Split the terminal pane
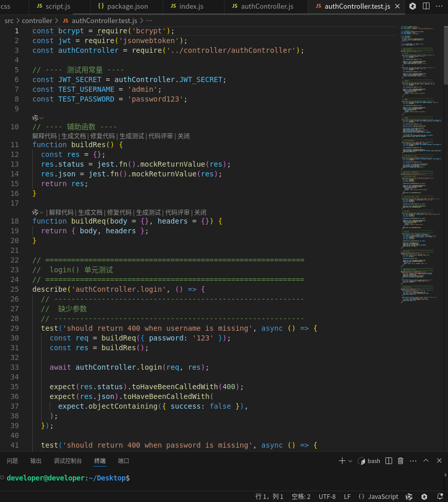The width and height of the screenshot is (448, 502). click(x=389, y=460)
